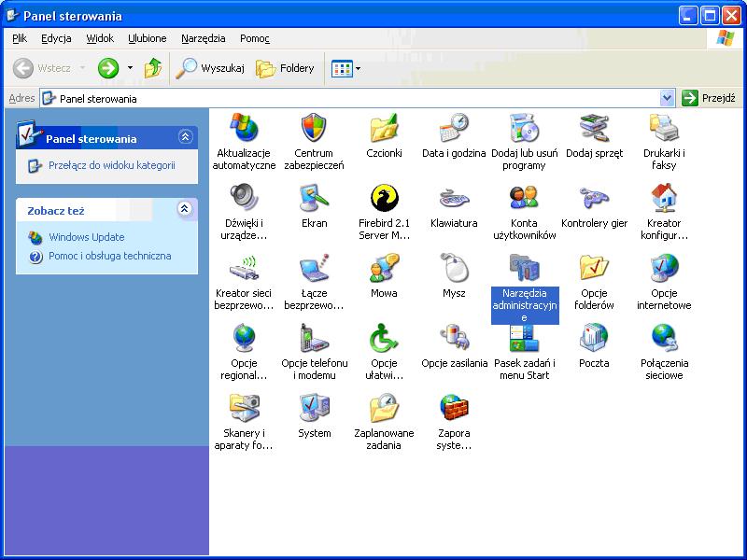Open the Widok menu
Screen dimensions: 747x560
(x=100, y=38)
